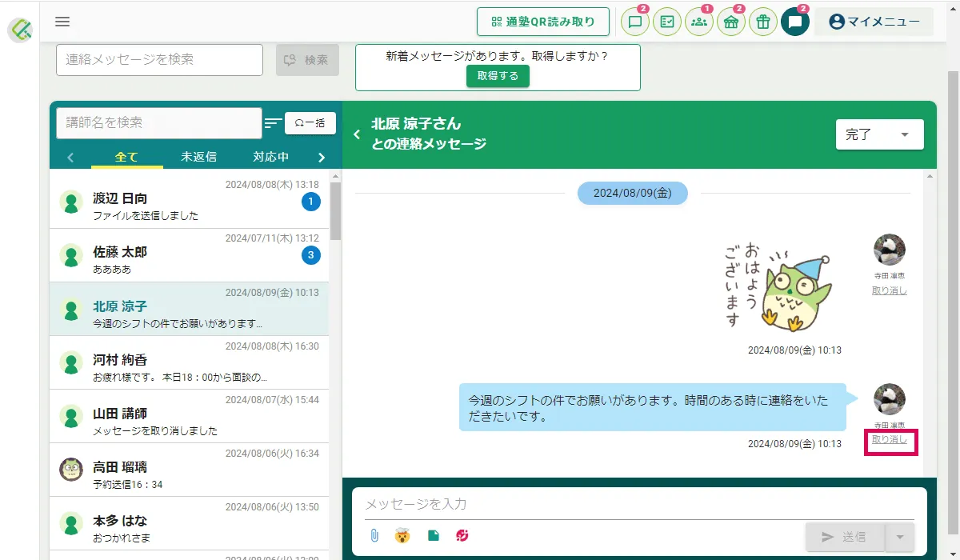The image size is (960, 560).
Task: Click the message bubble 今週のシフトの件でお願いがあります
Action: (652, 407)
